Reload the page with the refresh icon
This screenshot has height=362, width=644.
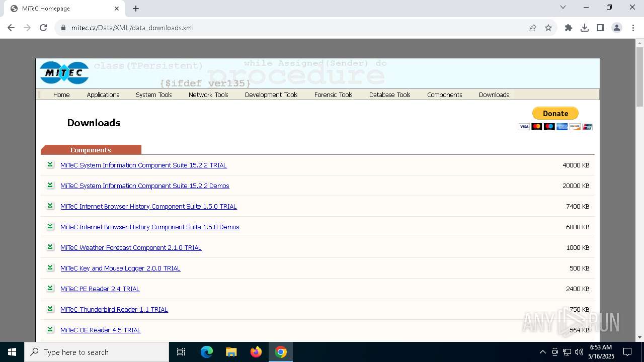pos(43,28)
